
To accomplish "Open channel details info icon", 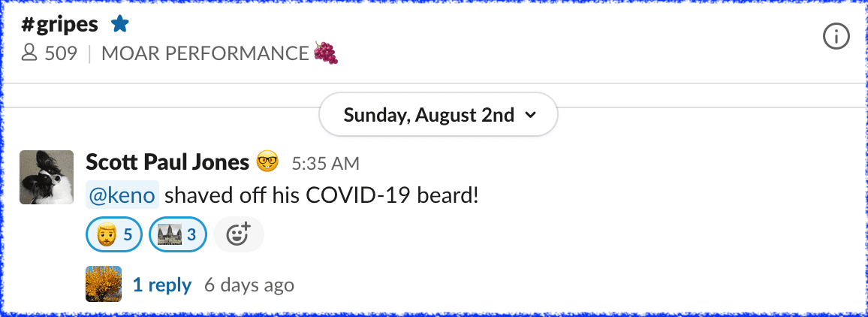I will [x=836, y=36].
